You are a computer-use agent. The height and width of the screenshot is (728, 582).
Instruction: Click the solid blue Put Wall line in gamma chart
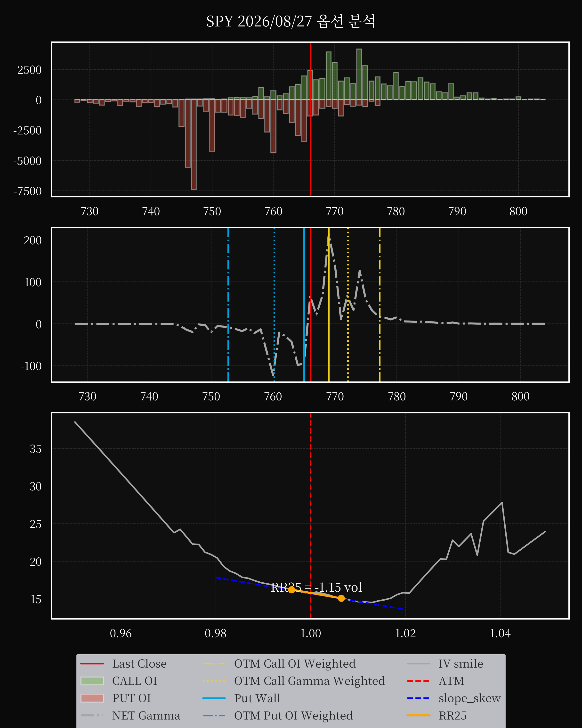click(304, 305)
